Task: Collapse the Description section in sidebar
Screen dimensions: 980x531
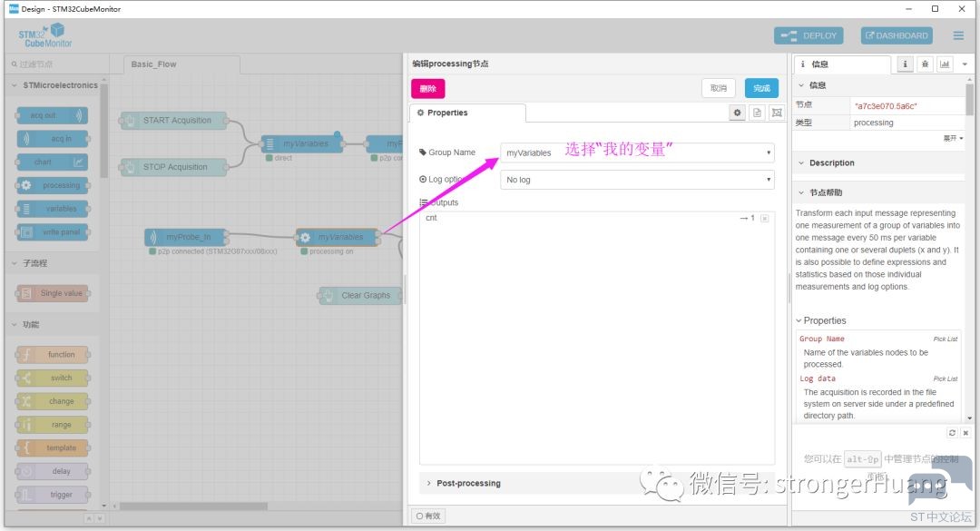Action: [880, 162]
